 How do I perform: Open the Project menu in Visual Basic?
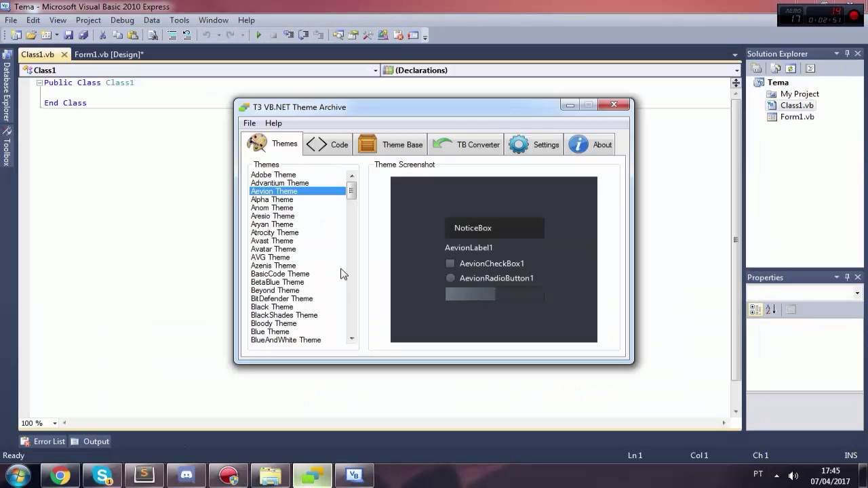click(x=88, y=20)
